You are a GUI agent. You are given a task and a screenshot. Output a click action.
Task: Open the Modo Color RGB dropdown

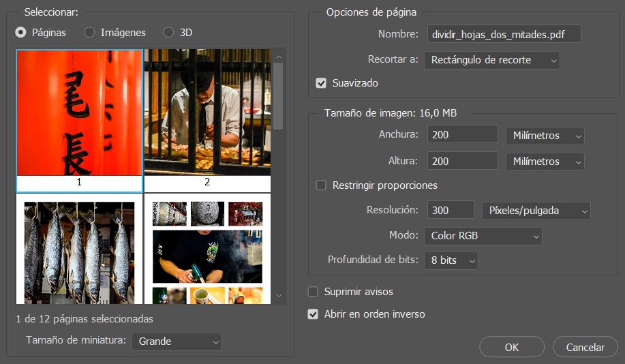pyautogui.click(x=483, y=237)
